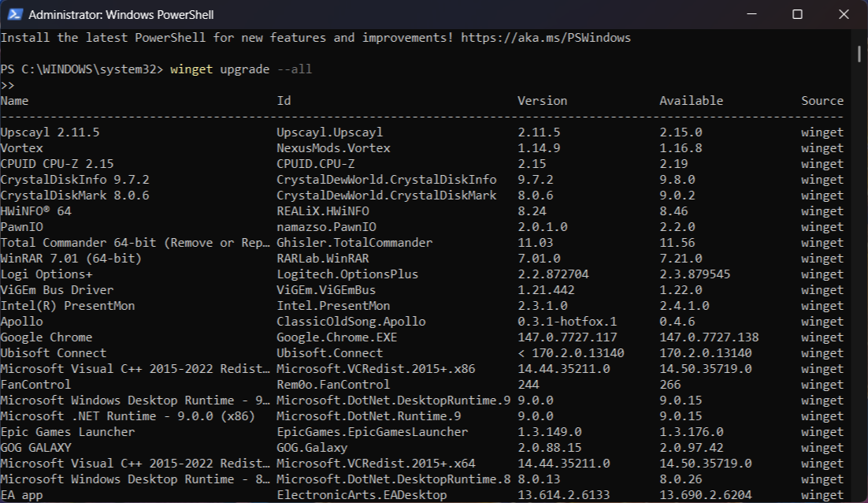This screenshot has width=868, height=503.
Task: Select the 'namazso.PawnIO' id text
Action: 327,227
